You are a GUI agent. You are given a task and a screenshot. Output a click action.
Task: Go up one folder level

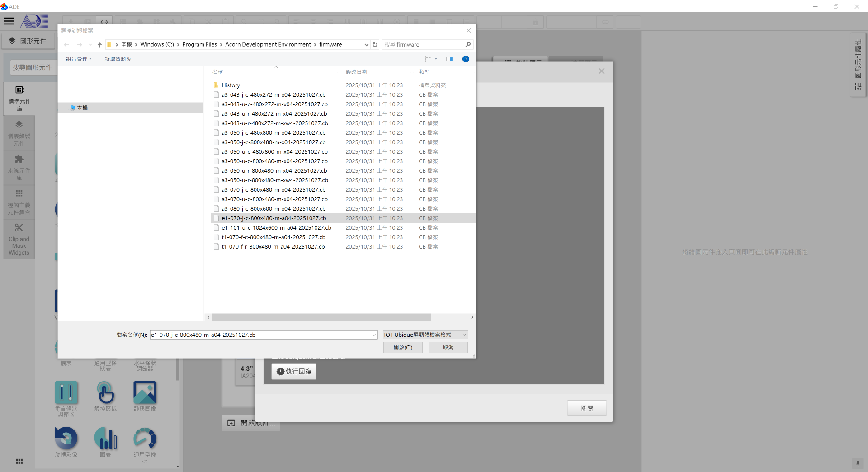pyautogui.click(x=99, y=45)
